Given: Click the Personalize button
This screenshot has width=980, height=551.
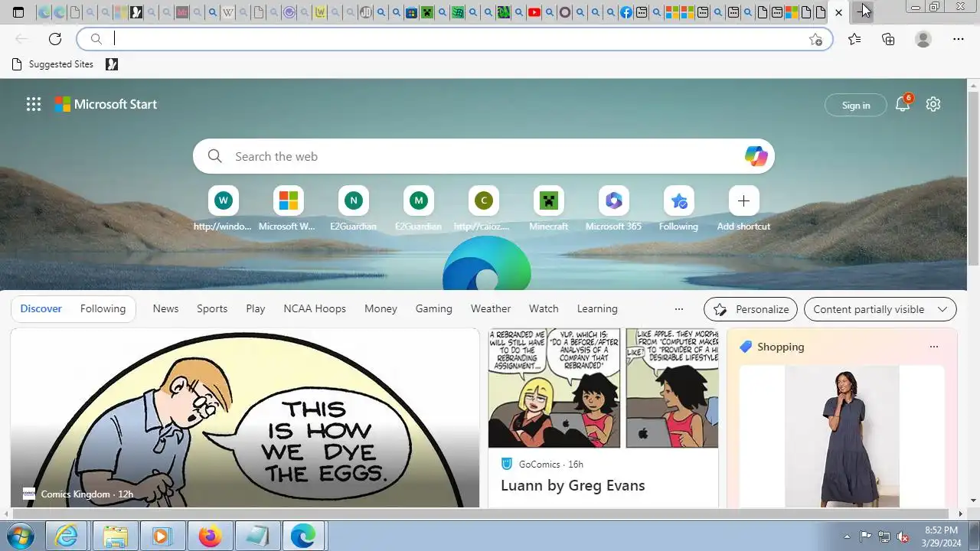Looking at the screenshot, I should pos(750,309).
